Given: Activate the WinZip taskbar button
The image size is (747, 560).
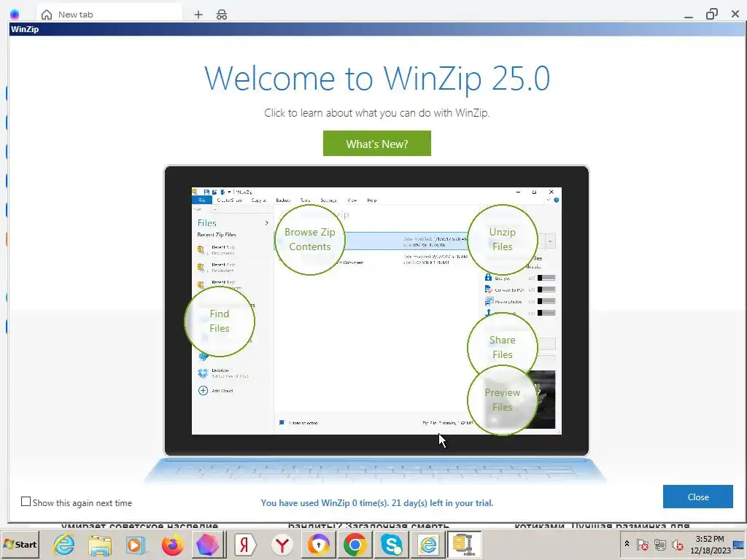Looking at the screenshot, I should tap(463, 545).
